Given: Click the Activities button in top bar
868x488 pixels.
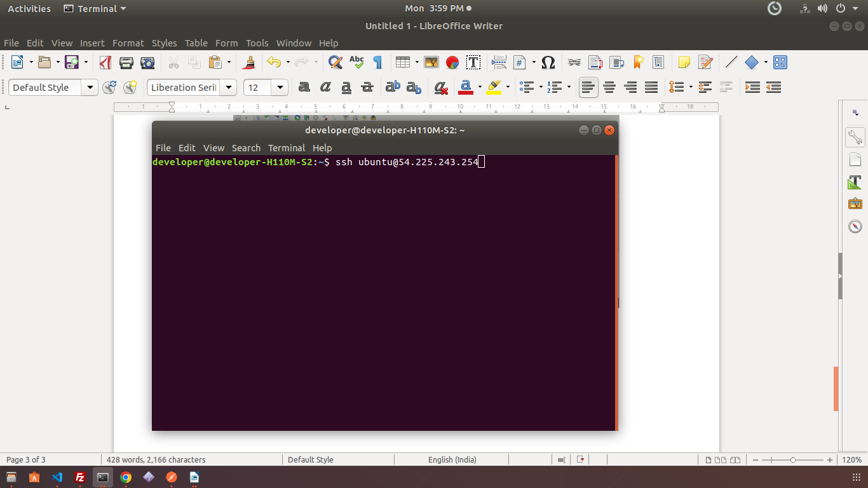Looking at the screenshot, I should [29, 9].
